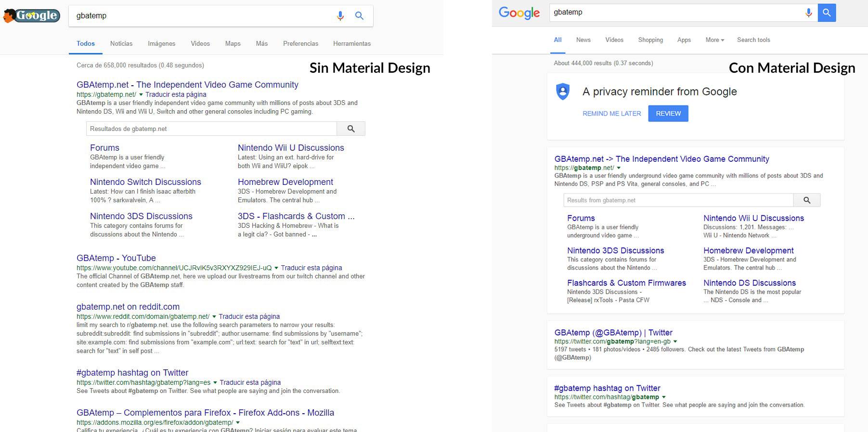The image size is (868, 432).
Task: Click REMIND ME LATER
Action: (612, 114)
